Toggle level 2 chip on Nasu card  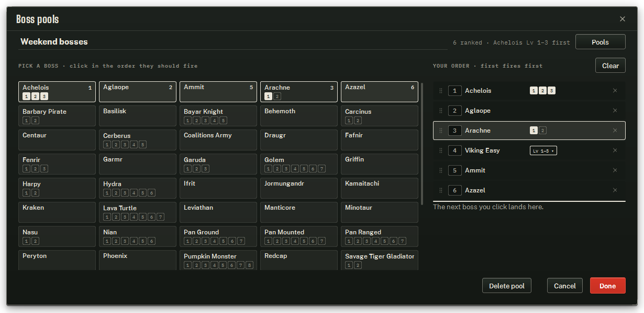pyautogui.click(x=35, y=241)
